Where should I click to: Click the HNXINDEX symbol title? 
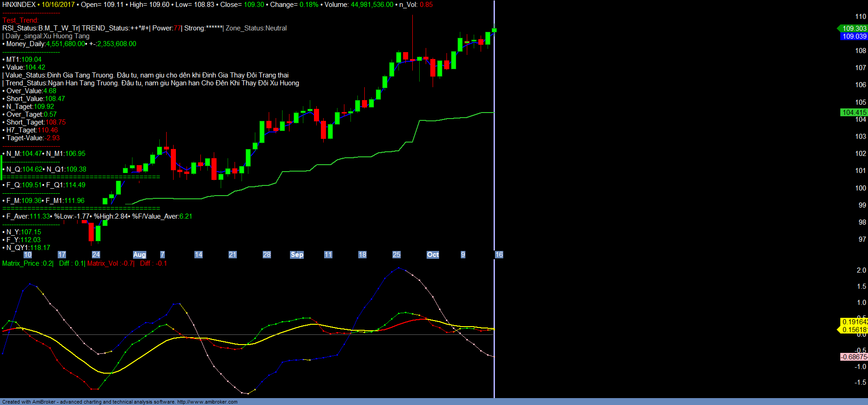19,5
